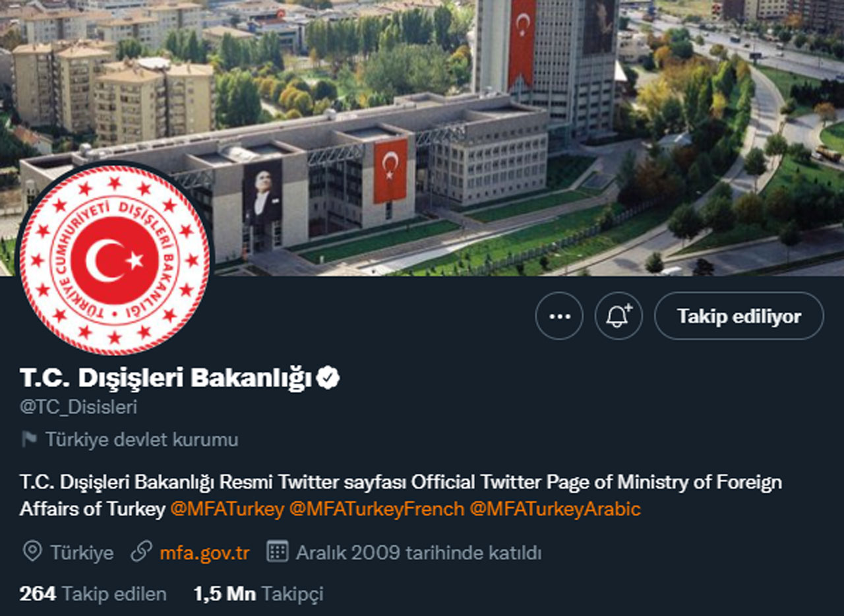
Task: Click the chain link icon before mfa.gov.tr
Action: [x=142, y=552]
